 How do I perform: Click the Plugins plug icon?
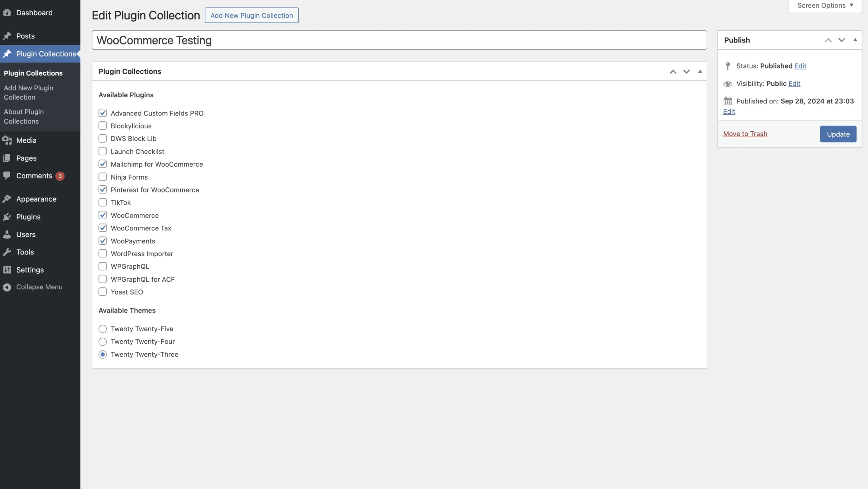(7, 217)
